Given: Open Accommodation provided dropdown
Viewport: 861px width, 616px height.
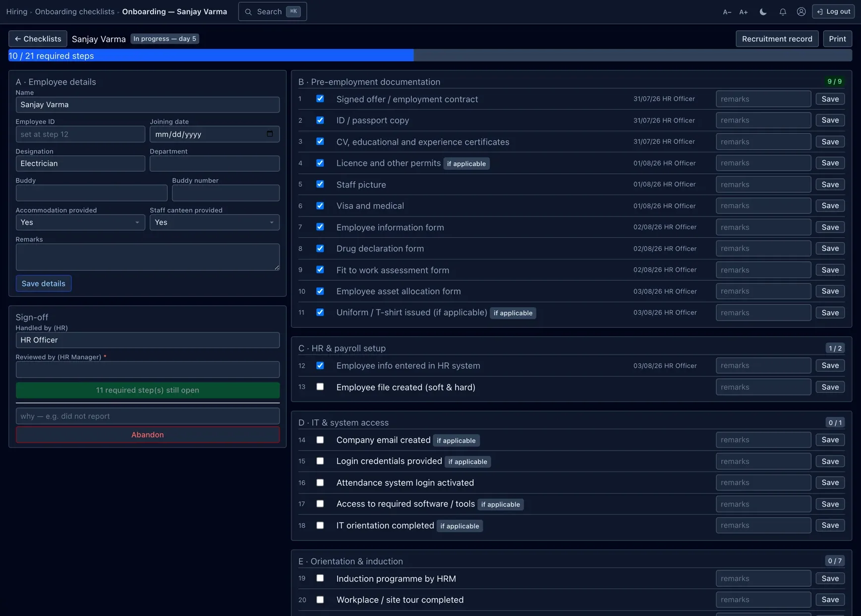Looking at the screenshot, I should coord(80,223).
